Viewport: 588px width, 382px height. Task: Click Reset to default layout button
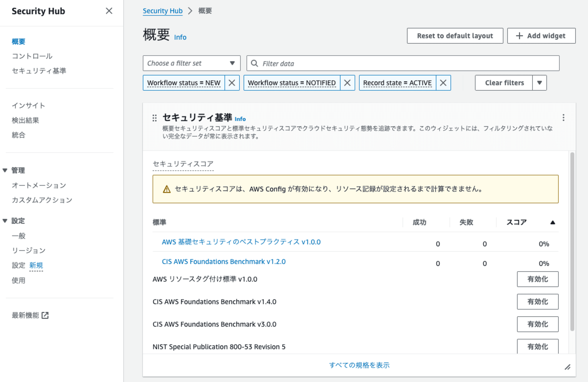(x=455, y=36)
